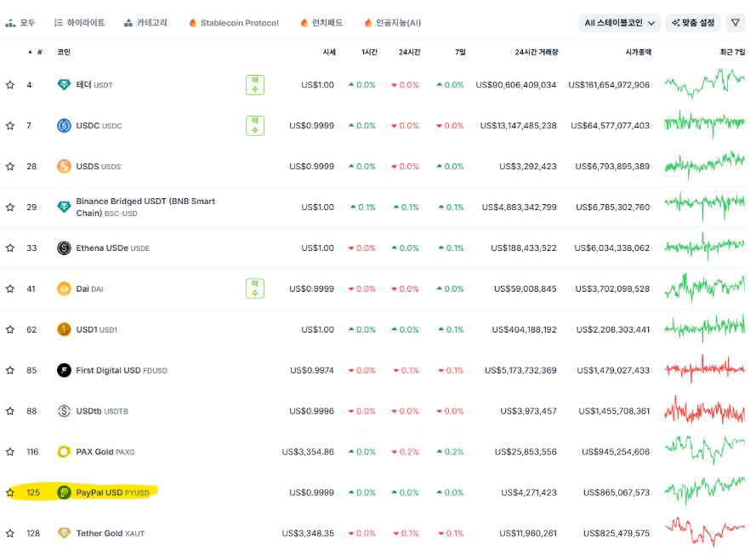This screenshot has height=558, width=756.
Task: Click the 매수 button for 테더 USDT
Action: tap(255, 85)
